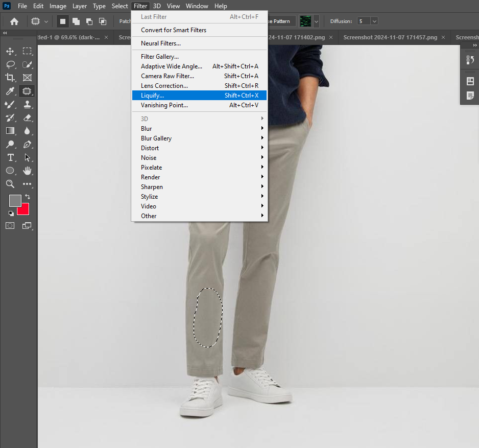Select the Clone Stamp tool
The height and width of the screenshot is (448, 479).
(27, 105)
